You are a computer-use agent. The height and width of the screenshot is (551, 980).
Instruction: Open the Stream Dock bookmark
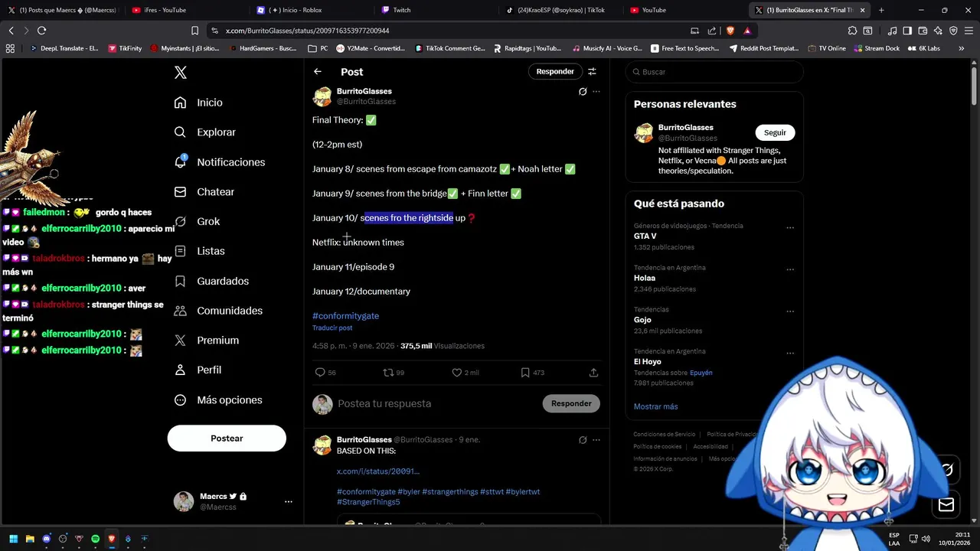(x=877, y=48)
